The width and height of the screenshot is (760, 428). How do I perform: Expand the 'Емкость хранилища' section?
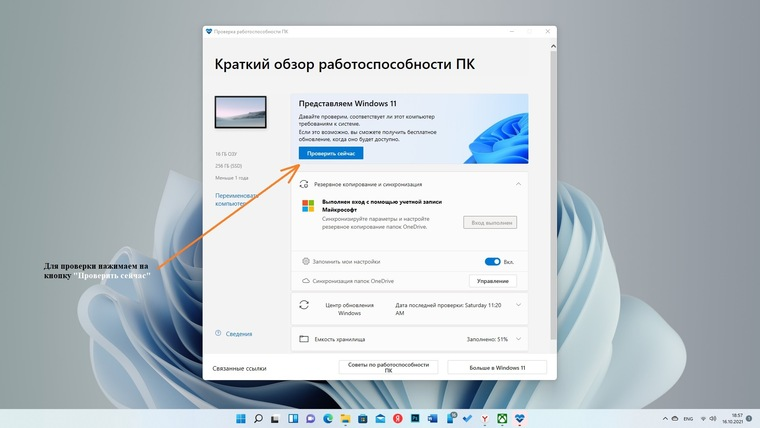point(518,339)
